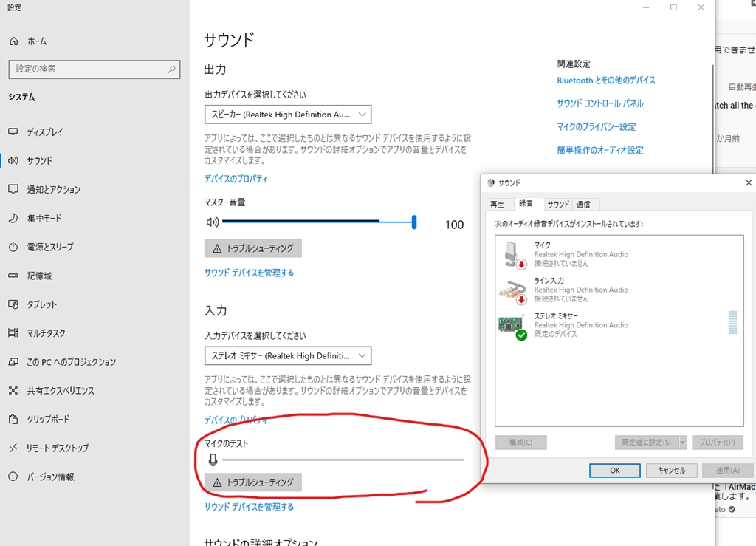This screenshot has height=546, width=756.
Task: Open タブレット settings
Action: pos(32,304)
